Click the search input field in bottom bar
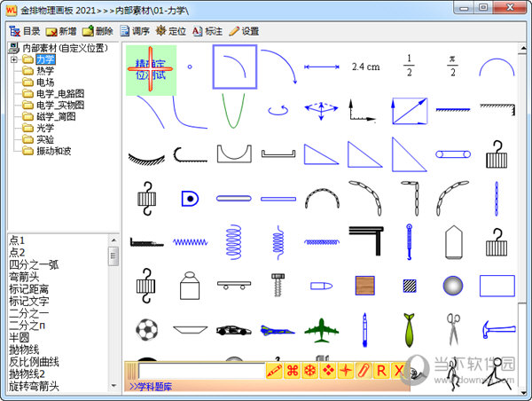532x401 pixels. pos(202,371)
